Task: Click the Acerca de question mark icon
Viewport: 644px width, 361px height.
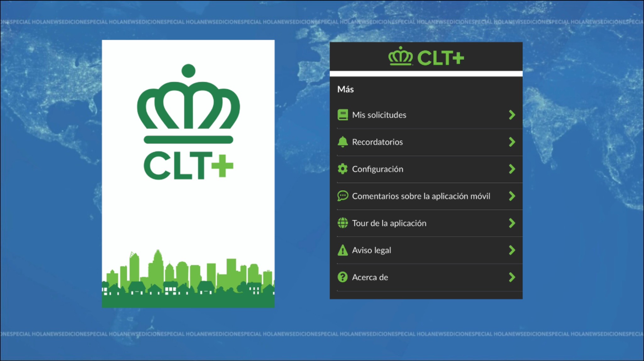Action: point(343,277)
